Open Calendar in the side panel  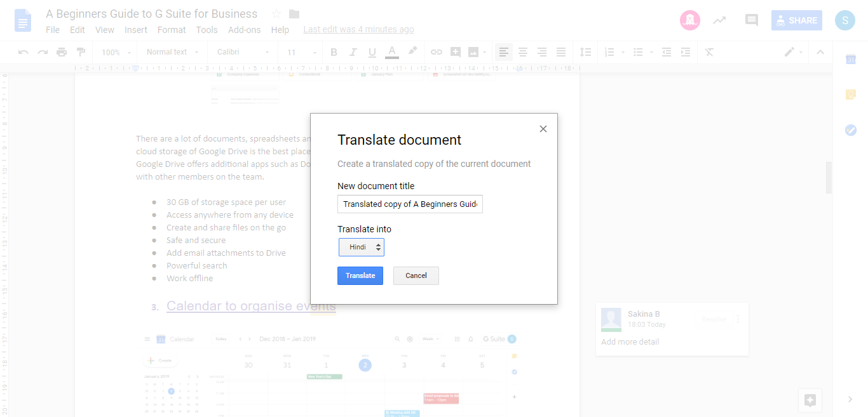pos(851,59)
